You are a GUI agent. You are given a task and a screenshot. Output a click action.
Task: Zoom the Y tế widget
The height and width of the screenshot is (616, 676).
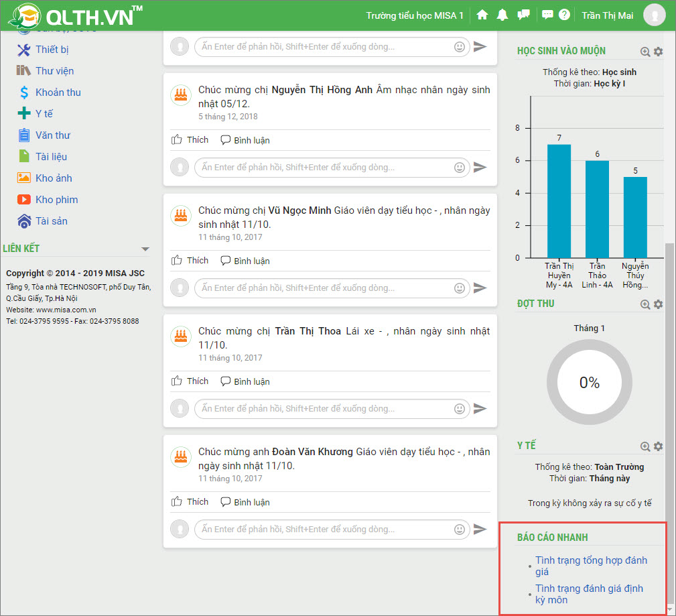(x=645, y=446)
